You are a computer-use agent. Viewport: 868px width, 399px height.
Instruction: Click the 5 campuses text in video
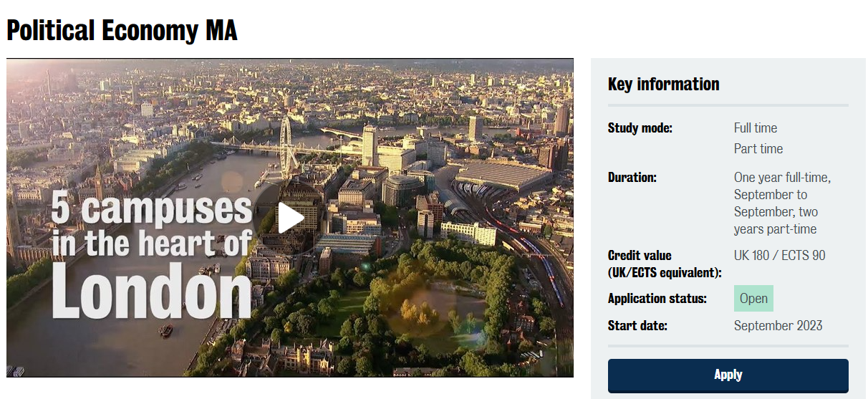click(151, 209)
